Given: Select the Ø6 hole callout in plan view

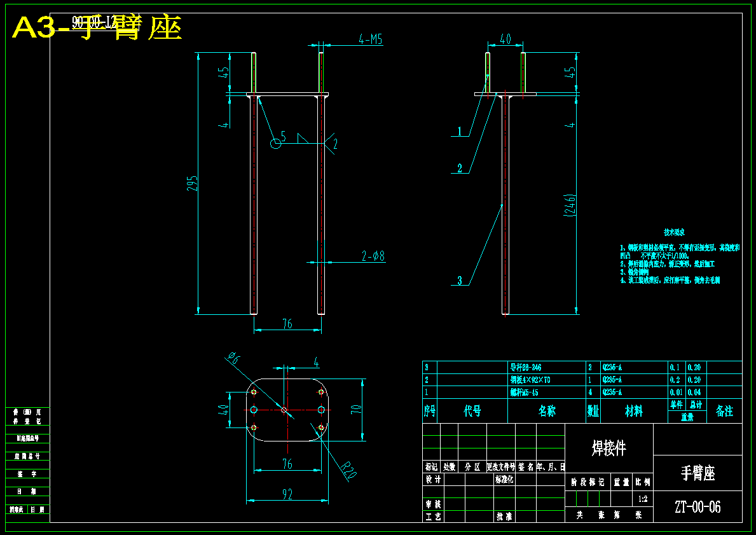Looking at the screenshot, I should [x=233, y=358].
